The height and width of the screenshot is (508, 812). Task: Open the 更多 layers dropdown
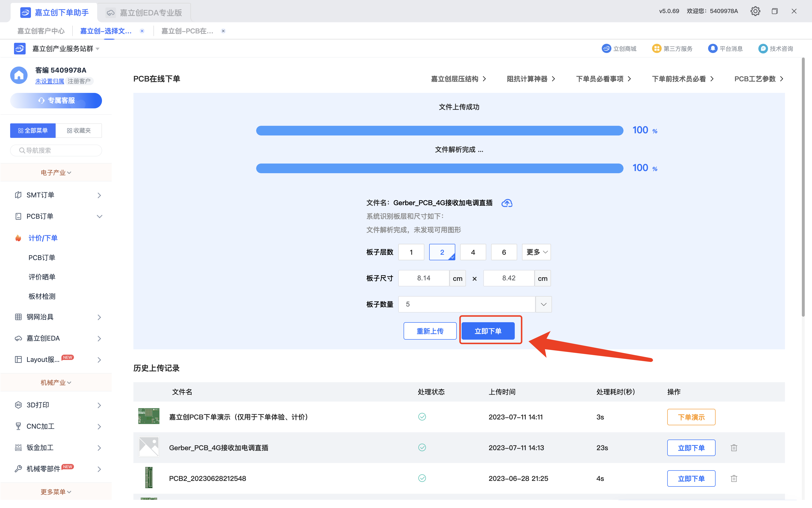[x=536, y=252]
